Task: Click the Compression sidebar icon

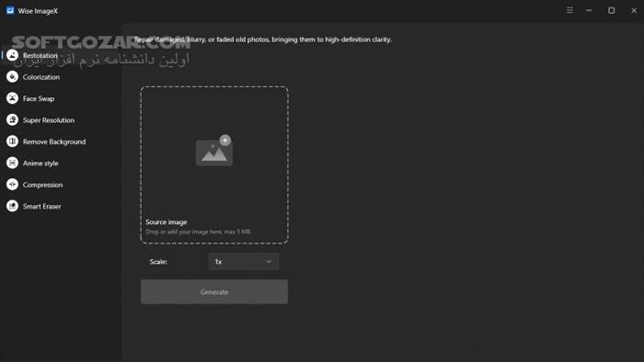Action: (12, 185)
